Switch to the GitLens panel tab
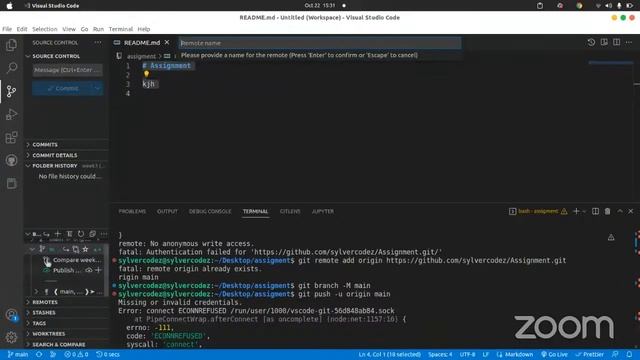Image resolution: width=640 pixels, height=360 pixels. pos(290,211)
